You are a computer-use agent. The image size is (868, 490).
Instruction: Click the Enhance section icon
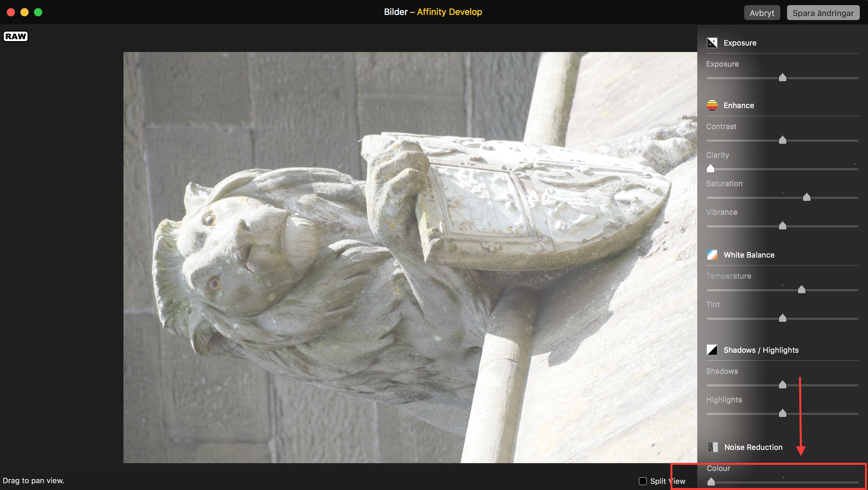(712, 105)
